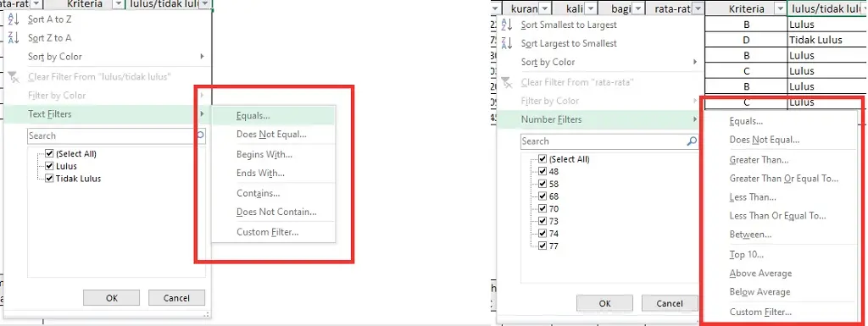Click the magnifier icon in rata-rata filter search
Screen dimensions: 868x326
(692, 141)
